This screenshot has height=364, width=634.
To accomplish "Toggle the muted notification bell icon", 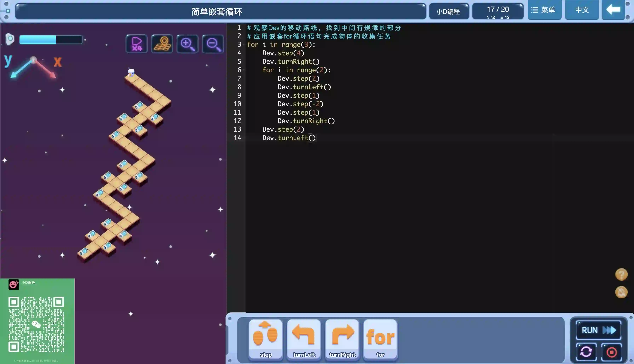I will click(621, 292).
